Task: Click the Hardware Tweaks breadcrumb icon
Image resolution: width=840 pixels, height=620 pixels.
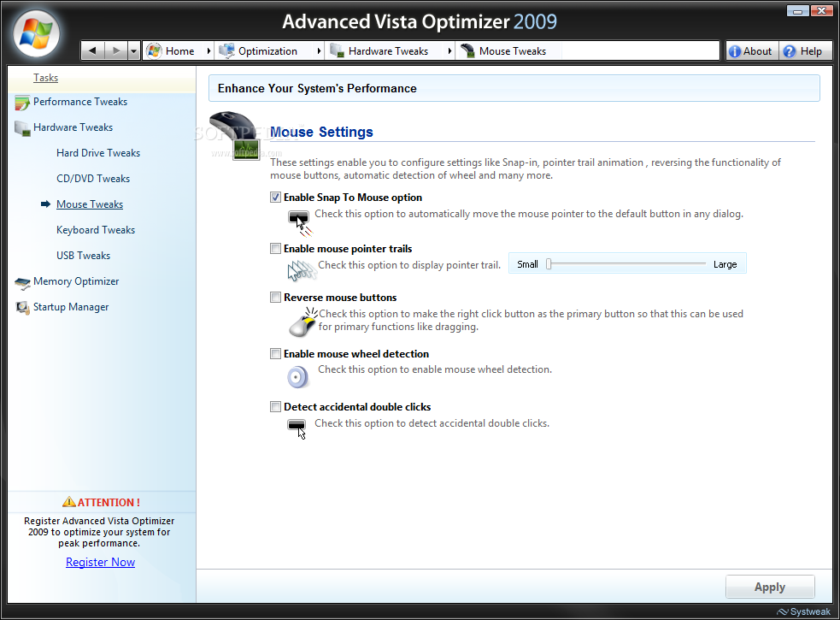Action: click(x=337, y=51)
